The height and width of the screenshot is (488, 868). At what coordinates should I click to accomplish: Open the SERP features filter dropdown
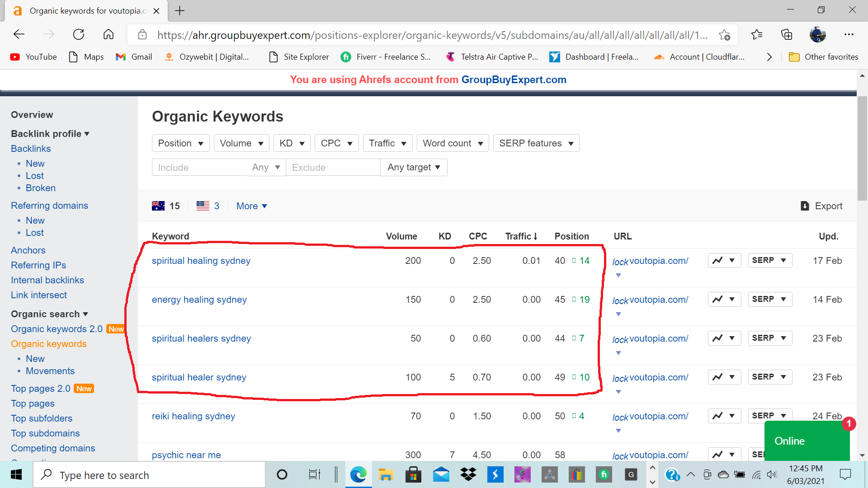coord(536,143)
